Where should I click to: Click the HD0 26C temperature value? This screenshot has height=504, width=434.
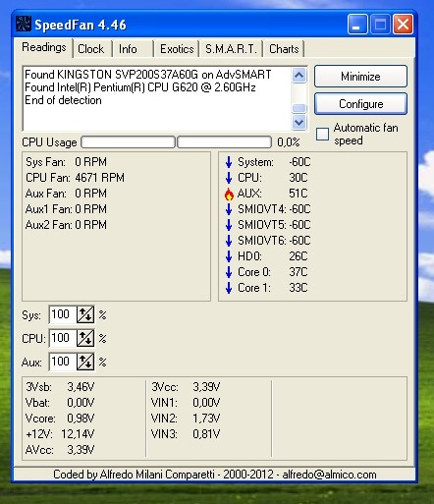[x=298, y=256]
